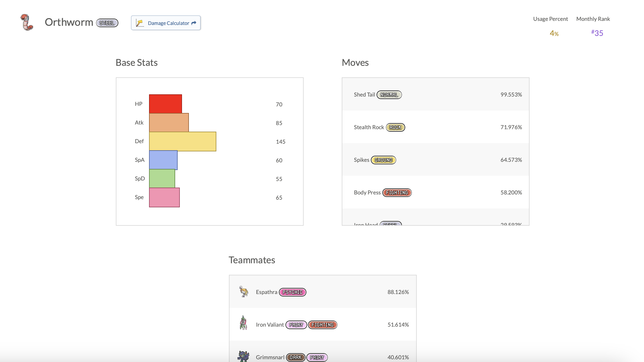Open the Iron Valiant teammate entry
Screen dimensions: 644x362
click(x=323, y=324)
